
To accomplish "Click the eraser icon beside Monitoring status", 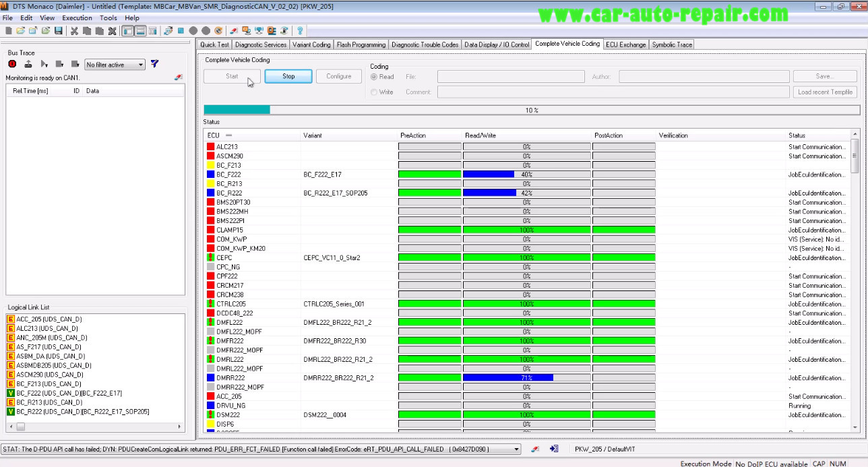I will pos(178,77).
